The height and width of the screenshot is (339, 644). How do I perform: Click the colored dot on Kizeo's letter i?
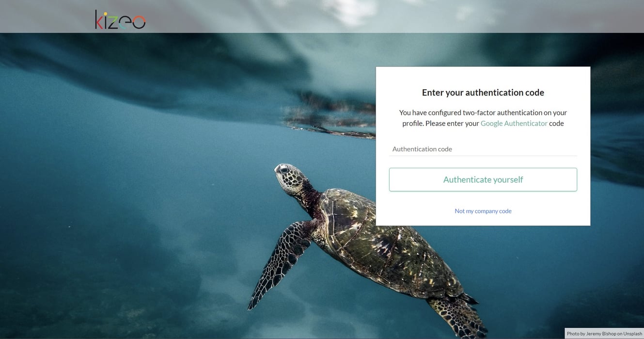click(x=105, y=13)
